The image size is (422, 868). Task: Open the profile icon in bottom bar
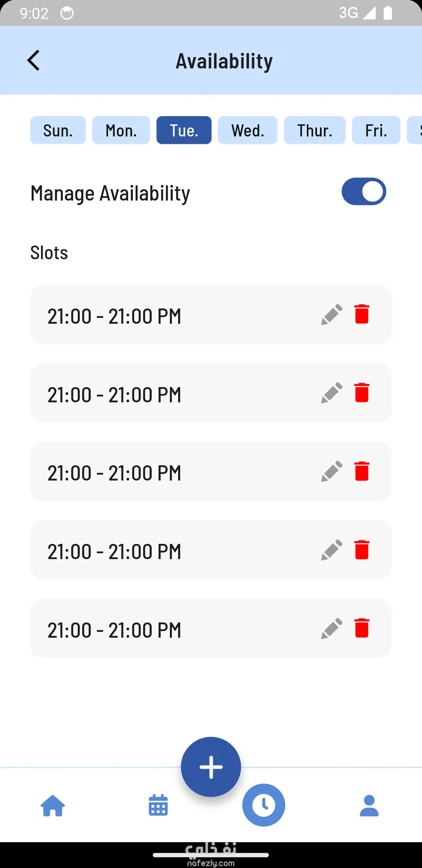[369, 805]
